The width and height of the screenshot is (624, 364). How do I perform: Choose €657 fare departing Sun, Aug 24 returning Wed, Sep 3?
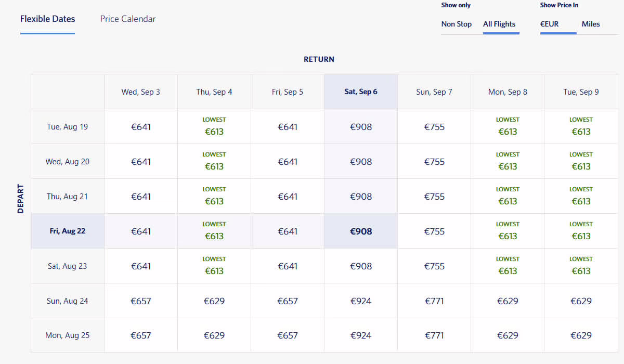pos(141,301)
